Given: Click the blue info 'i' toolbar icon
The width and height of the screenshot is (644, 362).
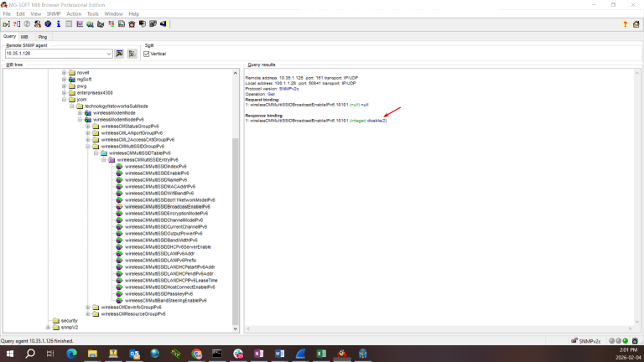Looking at the screenshot, I should (x=59, y=24).
